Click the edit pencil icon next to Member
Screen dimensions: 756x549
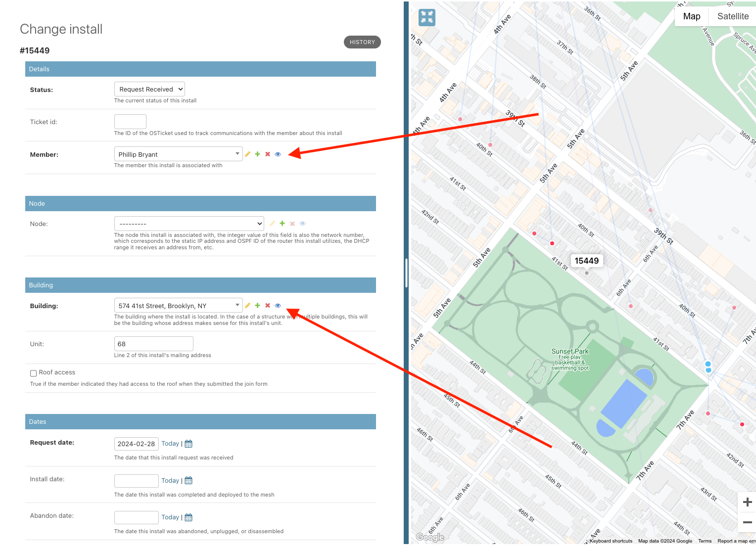(247, 154)
